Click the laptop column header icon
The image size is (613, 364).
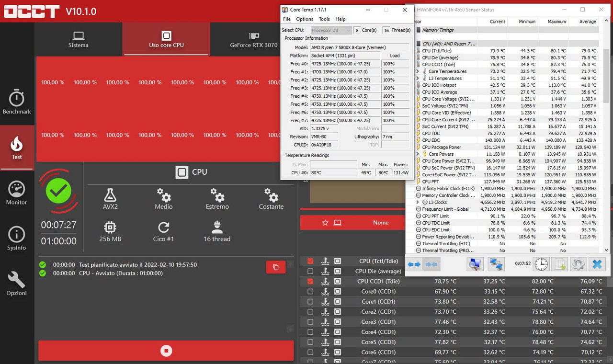(x=338, y=223)
